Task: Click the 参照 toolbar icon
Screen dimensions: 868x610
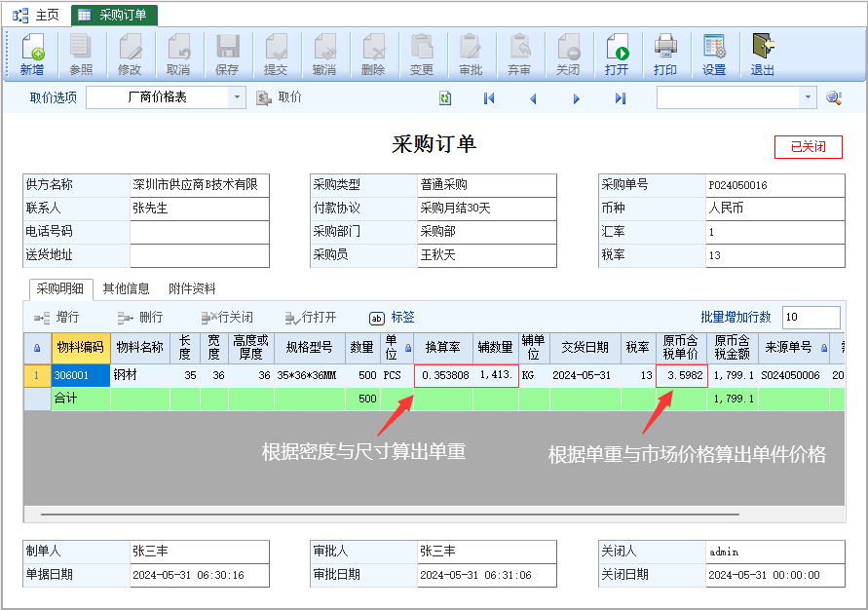Action: click(81, 55)
